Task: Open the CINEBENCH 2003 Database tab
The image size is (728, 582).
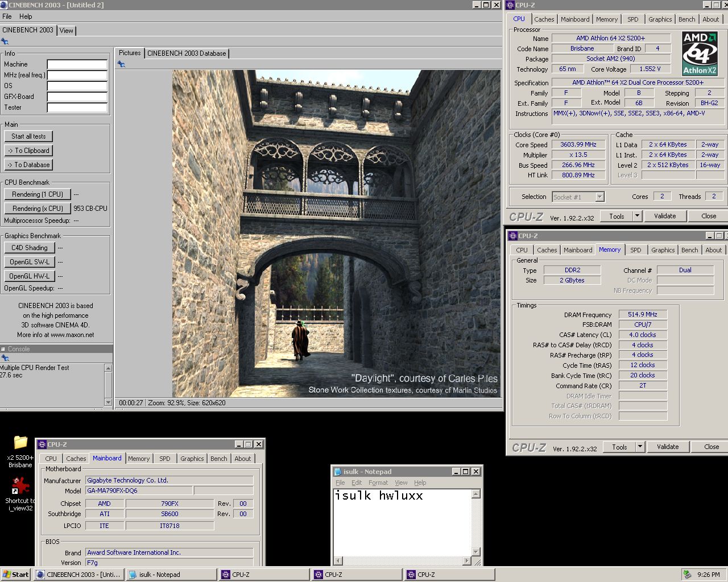Action: point(187,53)
